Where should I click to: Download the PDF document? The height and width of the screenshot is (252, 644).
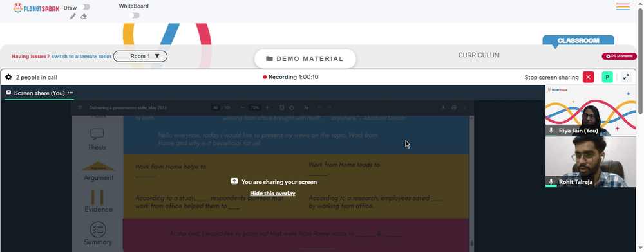coord(443,108)
